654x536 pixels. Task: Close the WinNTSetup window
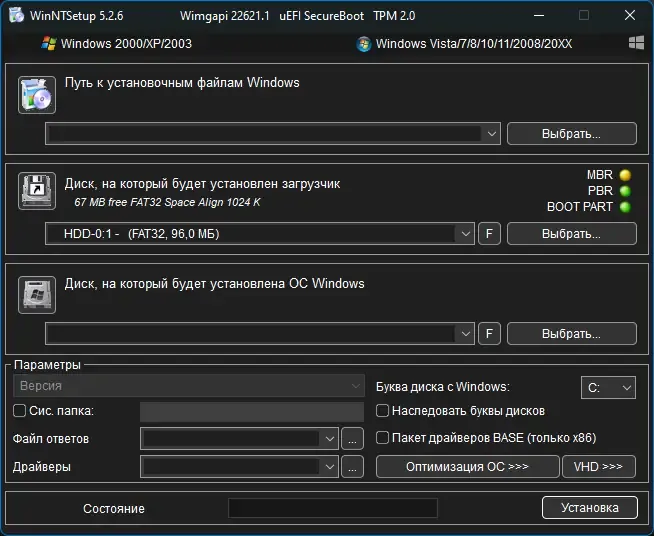point(630,15)
